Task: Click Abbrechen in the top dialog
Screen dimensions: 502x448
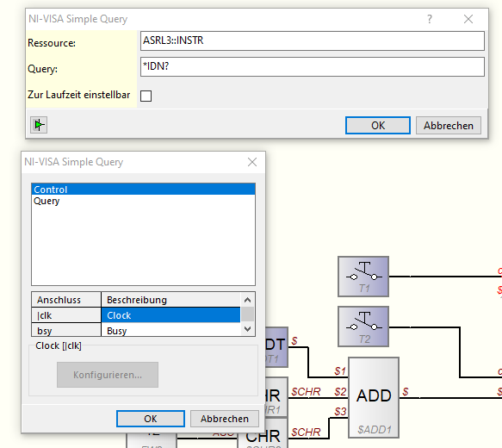Action: pyautogui.click(x=449, y=125)
